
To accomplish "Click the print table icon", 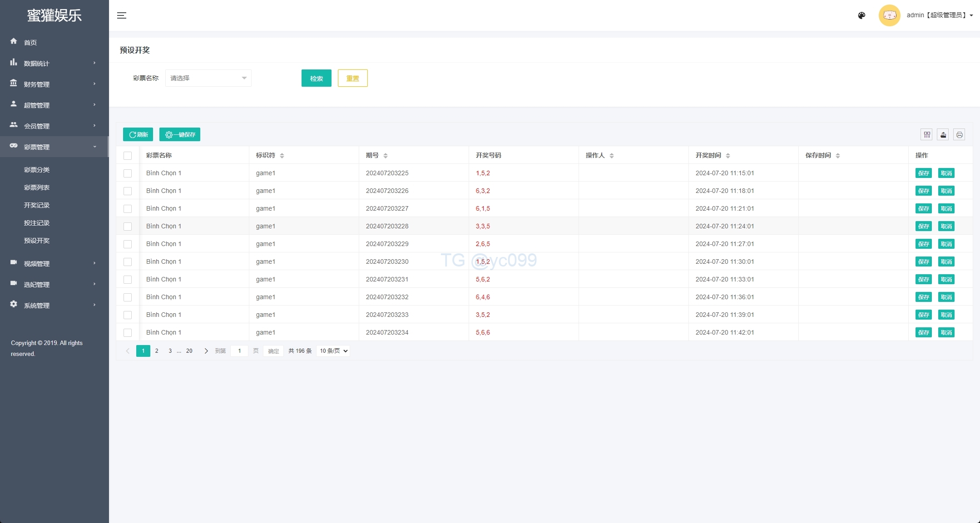I will [959, 134].
